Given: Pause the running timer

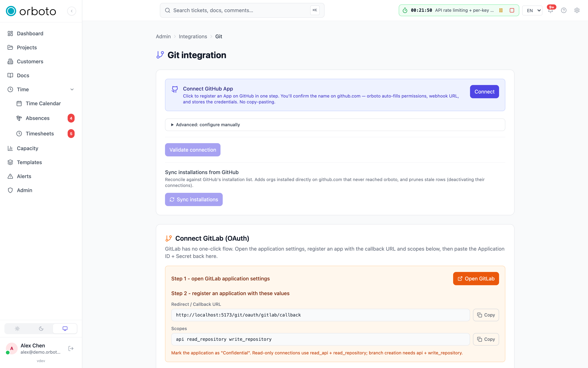Looking at the screenshot, I should point(501,10).
